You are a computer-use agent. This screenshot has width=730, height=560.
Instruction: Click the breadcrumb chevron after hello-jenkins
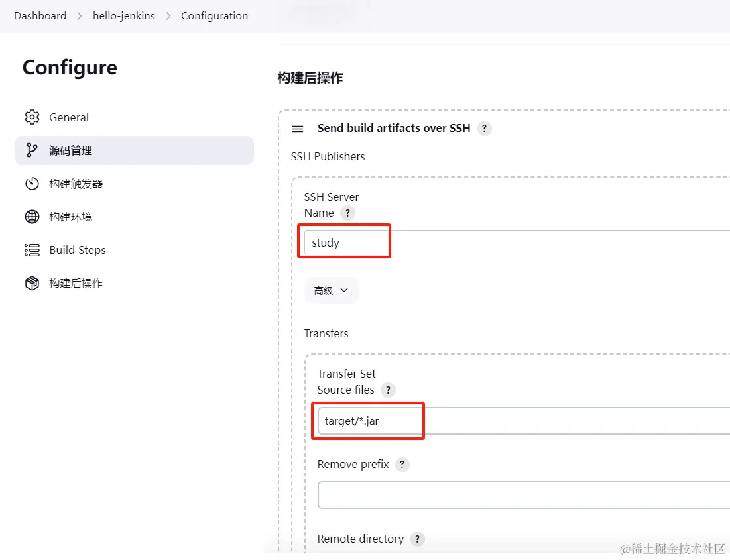(x=168, y=16)
